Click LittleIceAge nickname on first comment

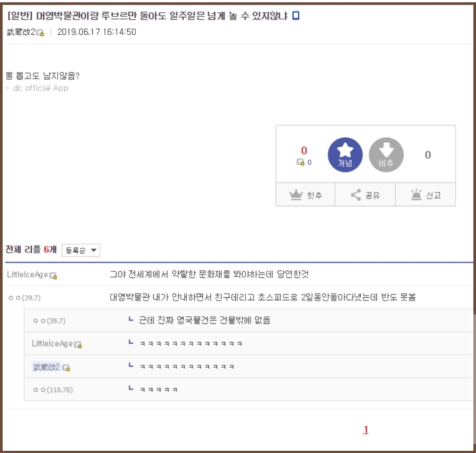(x=27, y=275)
